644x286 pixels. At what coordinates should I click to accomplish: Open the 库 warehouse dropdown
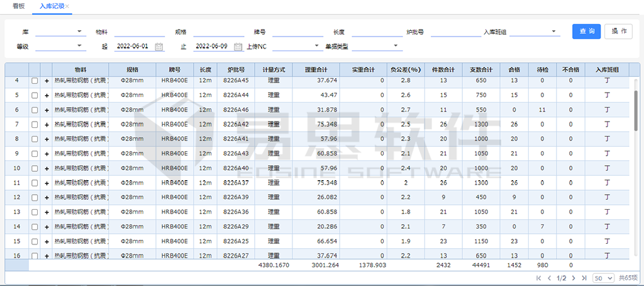pos(60,31)
